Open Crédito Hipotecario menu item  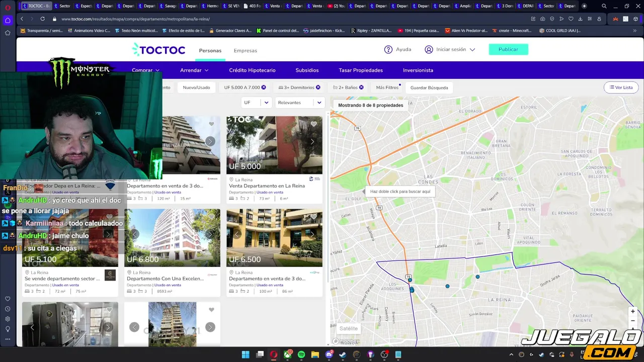(252, 70)
